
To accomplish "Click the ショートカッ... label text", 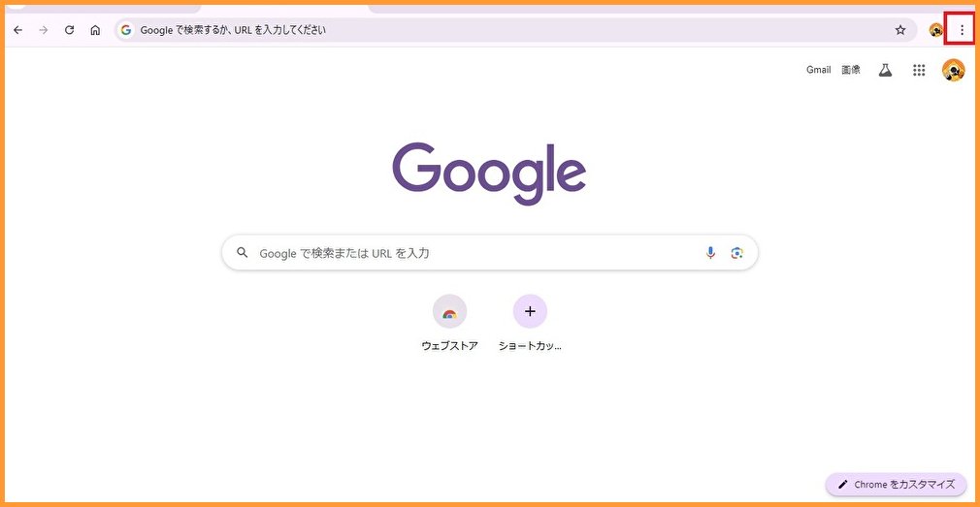I will pyautogui.click(x=530, y=346).
